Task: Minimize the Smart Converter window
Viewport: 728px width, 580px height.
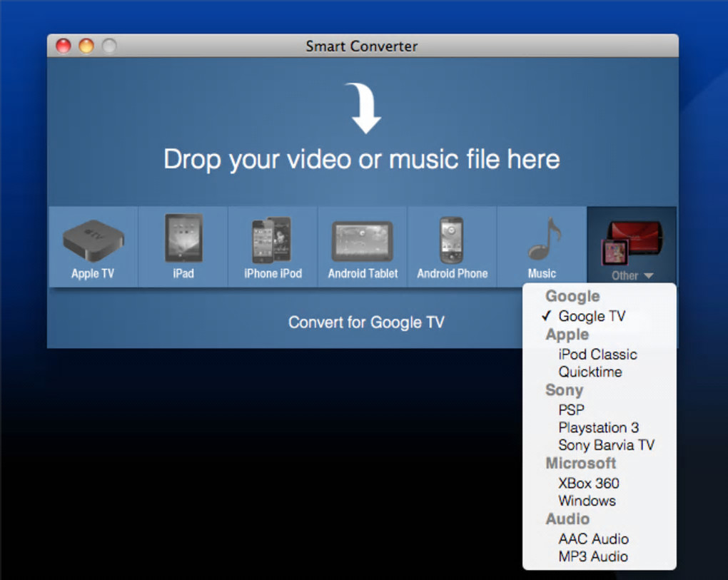Action: coord(86,46)
